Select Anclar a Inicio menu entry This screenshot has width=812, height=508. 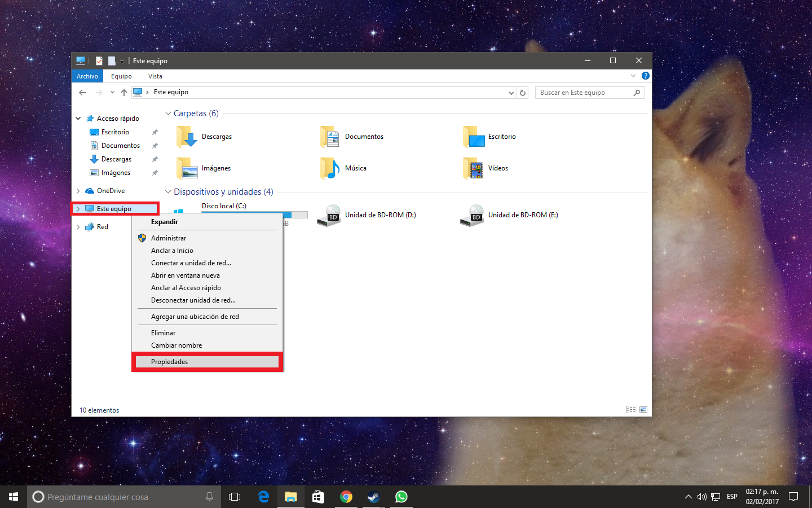coord(207,251)
